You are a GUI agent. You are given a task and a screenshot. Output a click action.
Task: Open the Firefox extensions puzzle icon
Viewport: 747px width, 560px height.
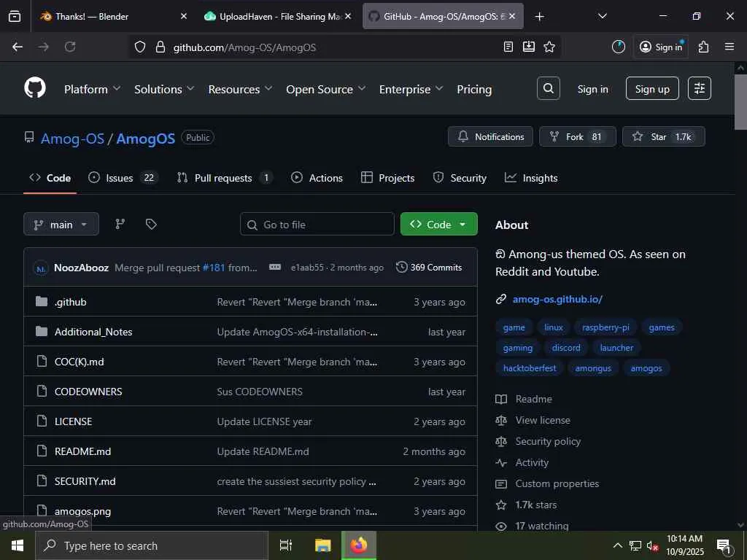click(x=704, y=47)
